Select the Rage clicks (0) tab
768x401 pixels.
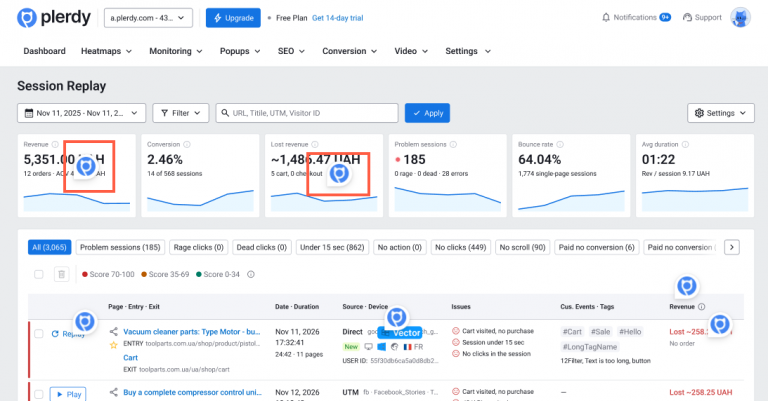[x=198, y=247]
